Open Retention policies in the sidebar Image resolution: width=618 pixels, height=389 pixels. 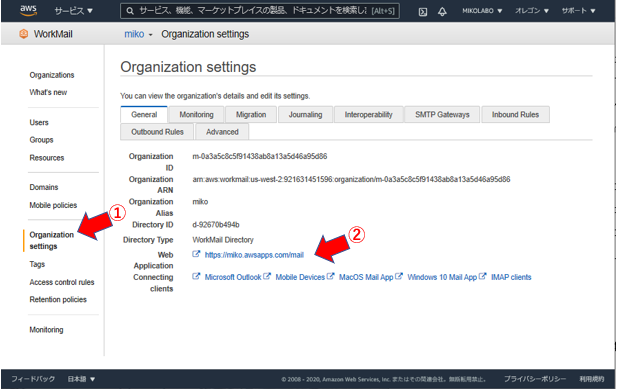(58, 300)
